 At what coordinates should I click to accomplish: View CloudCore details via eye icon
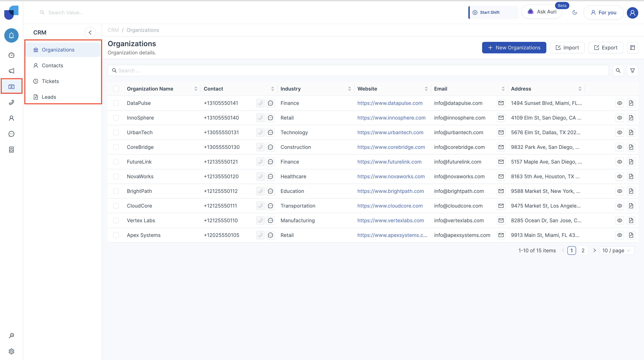619,206
